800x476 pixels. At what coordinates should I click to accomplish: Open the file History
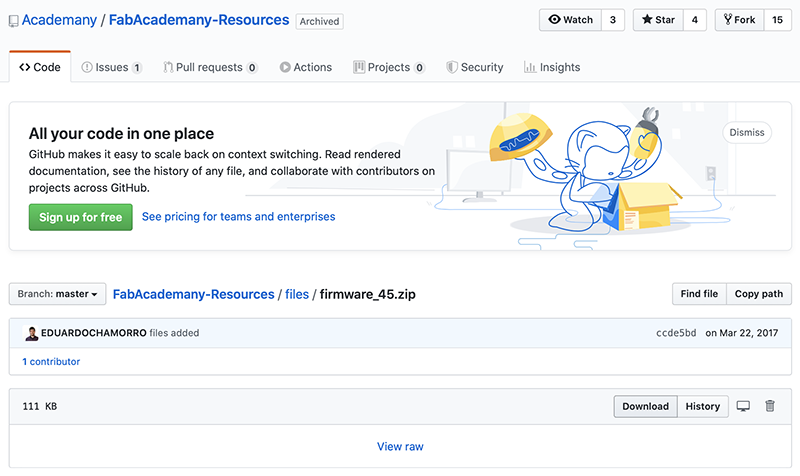point(703,407)
